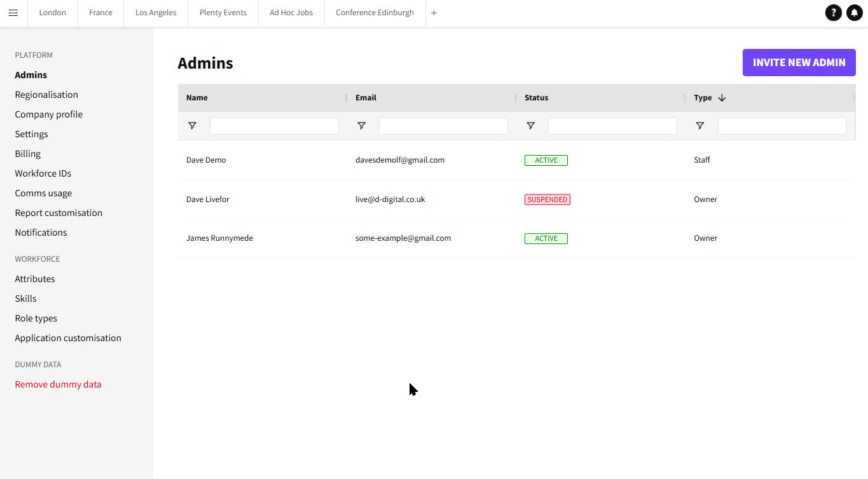Go to Company profile
The image size is (868, 479).
click(49, 114)
